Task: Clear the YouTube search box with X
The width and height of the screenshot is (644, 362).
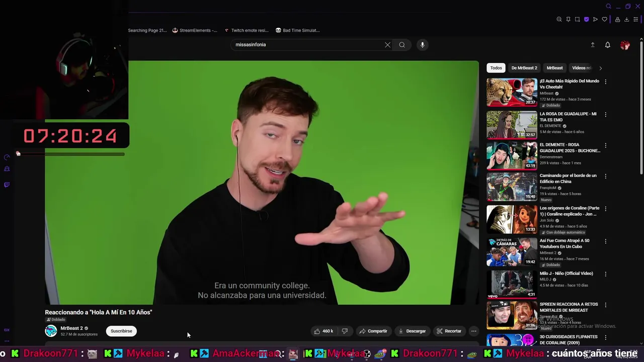Action: 387,45
